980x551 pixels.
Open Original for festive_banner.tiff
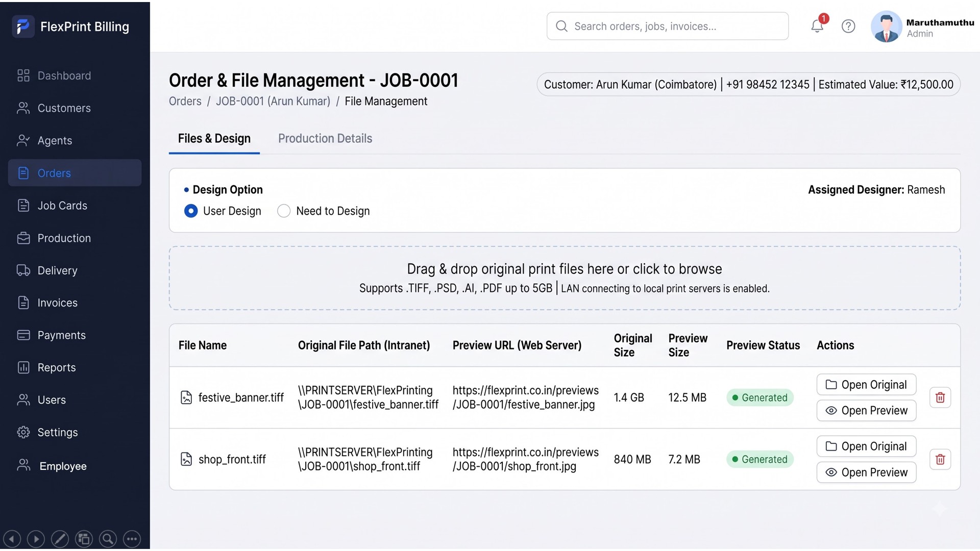coord(866,385)
